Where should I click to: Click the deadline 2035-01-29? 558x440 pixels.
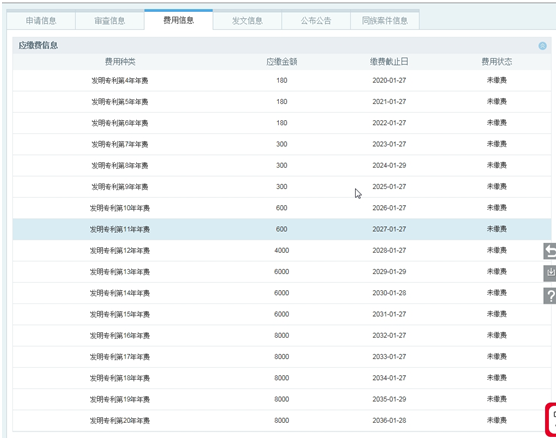click(389, 399)
